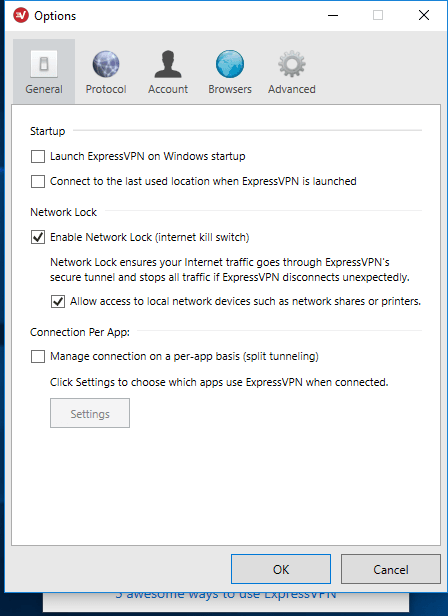
Task: Open the Advanced gear icon
Action: [x=292, y=64]
